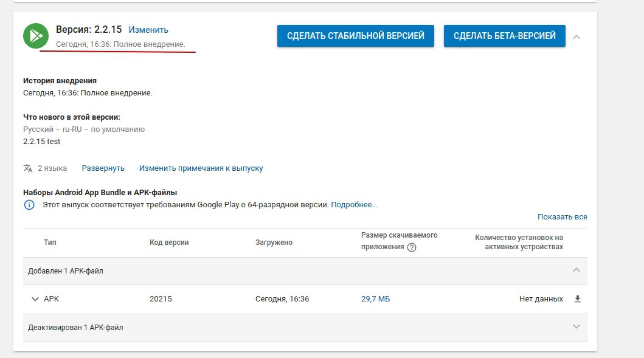Expand the APK 20215 row details
The image size is (644, 358).
point(35,299)
